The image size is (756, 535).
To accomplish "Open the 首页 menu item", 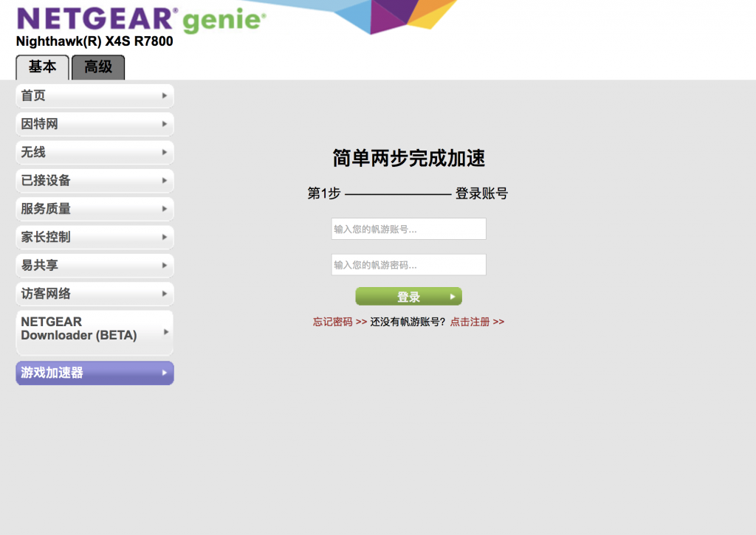I will (94, 96).
